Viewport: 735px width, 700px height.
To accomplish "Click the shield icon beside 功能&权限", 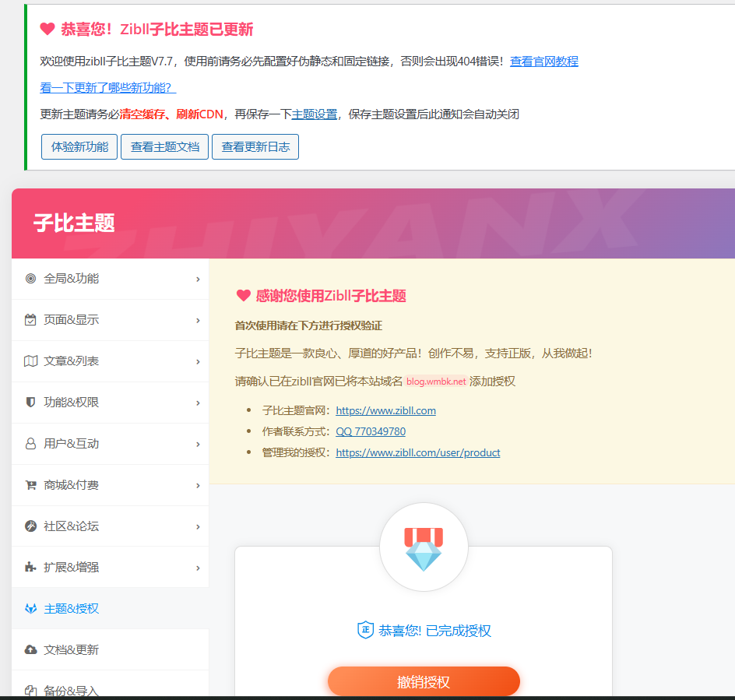I will click(x=30, y=403).
